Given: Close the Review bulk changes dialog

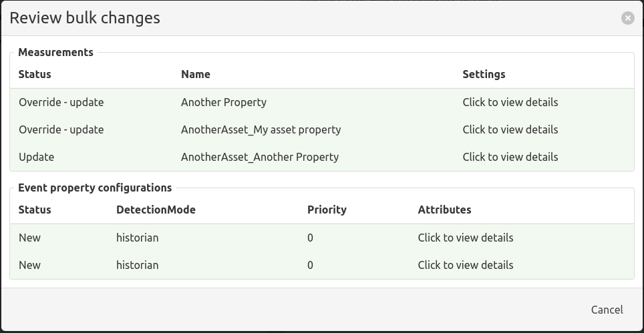Looking at the screenshot, I should point(627,18).
